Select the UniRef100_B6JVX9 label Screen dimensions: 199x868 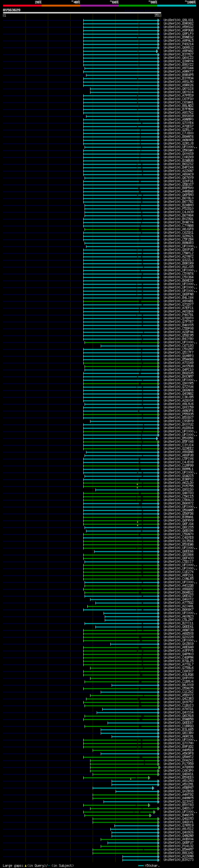pyautogui.click(x=178, y=685)
